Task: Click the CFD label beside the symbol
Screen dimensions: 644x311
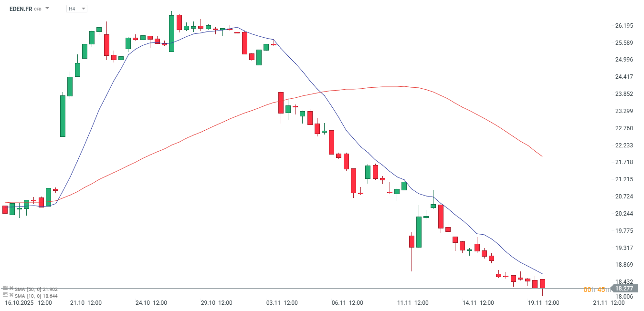Action: (37, 9)
